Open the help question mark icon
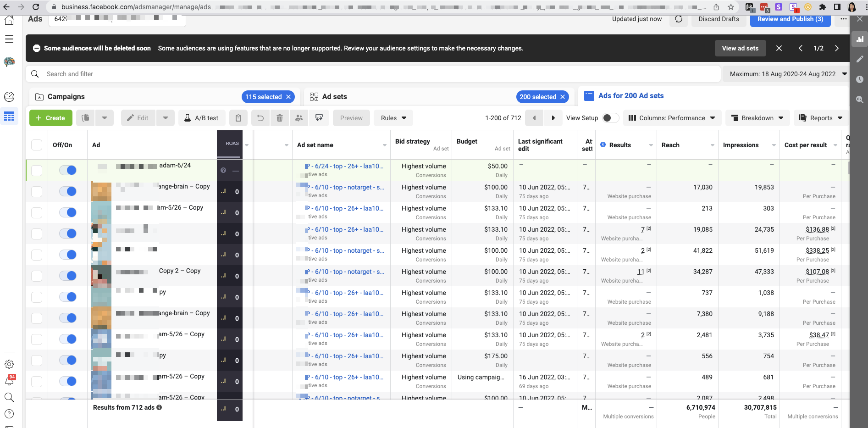Image resolution: width=868 pixels, height=428 pixels. tap(9, 414)
